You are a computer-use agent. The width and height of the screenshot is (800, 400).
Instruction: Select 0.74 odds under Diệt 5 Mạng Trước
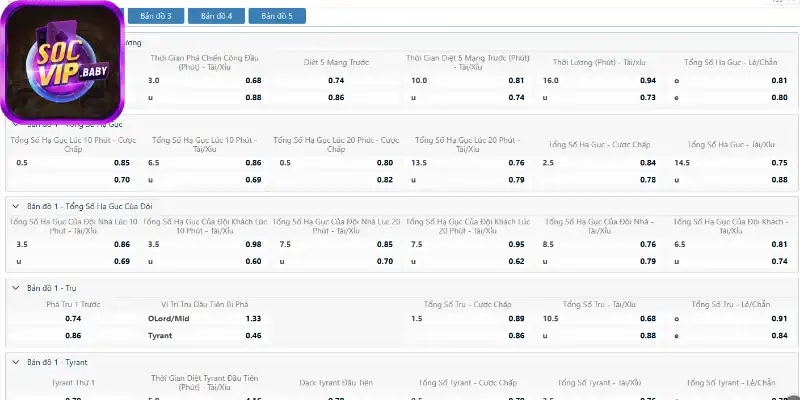pyautogui.click(x=336, y=80)
